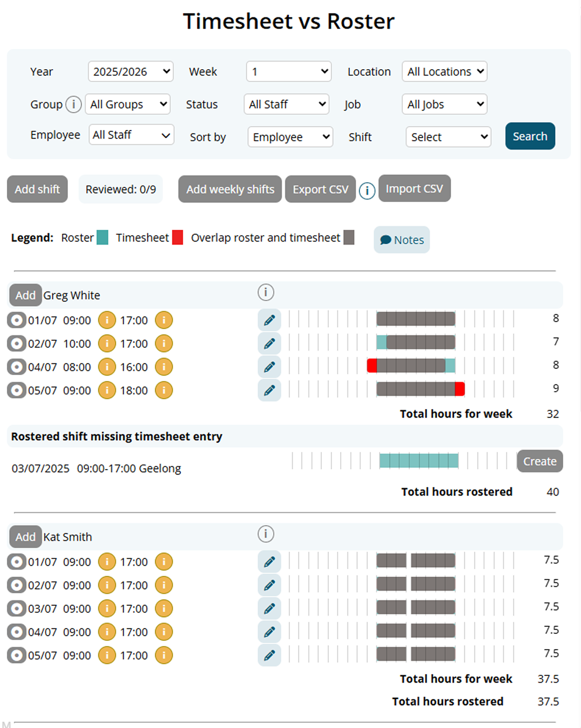Open the Notes button
This screenshot has height=728, width=581.
pyautogui.click(x=402, y=240)
